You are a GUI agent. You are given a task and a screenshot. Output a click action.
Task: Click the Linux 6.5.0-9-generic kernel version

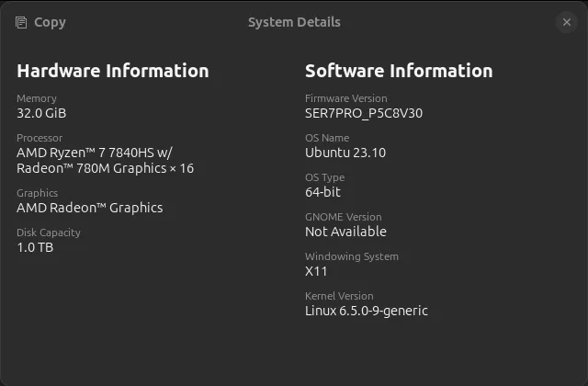pyautogui.click(x=367, y=311)
